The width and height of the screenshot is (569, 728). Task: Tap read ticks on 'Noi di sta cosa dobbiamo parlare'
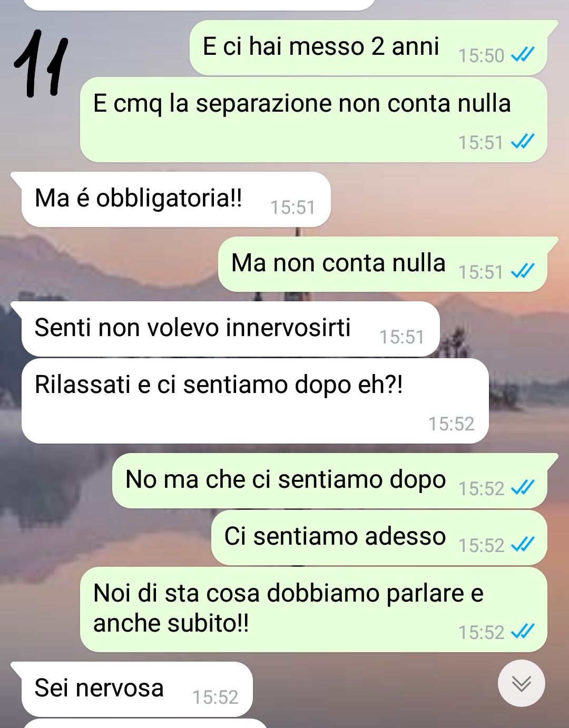(523, 631)
